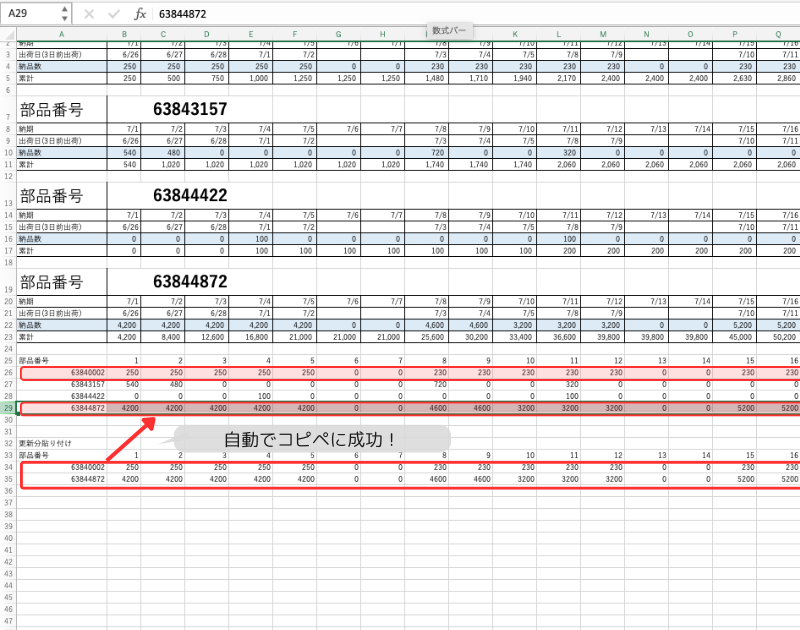This screenshot has height=630, width=800.
Task: Click the Enter checkmark in formula bar
Action: pos(114,14)
